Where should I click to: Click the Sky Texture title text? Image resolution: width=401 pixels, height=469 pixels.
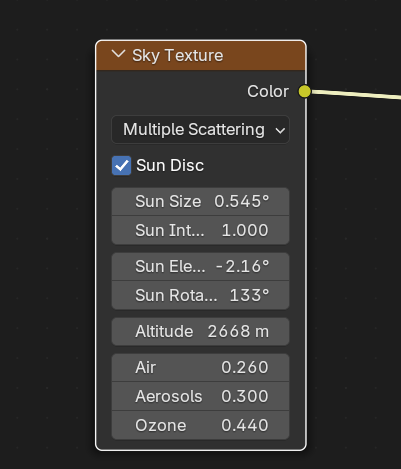click(x=177, y=55)
